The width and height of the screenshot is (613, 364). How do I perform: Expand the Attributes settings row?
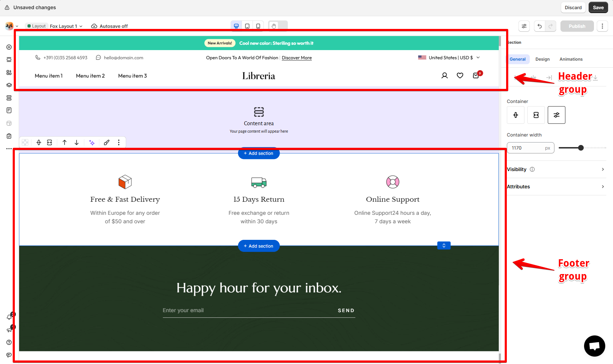click(x=557, y=187)
